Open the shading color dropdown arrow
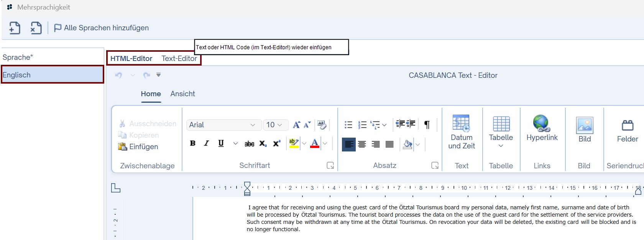The width and height of the screenshot is (644, 240). [418, 145]
